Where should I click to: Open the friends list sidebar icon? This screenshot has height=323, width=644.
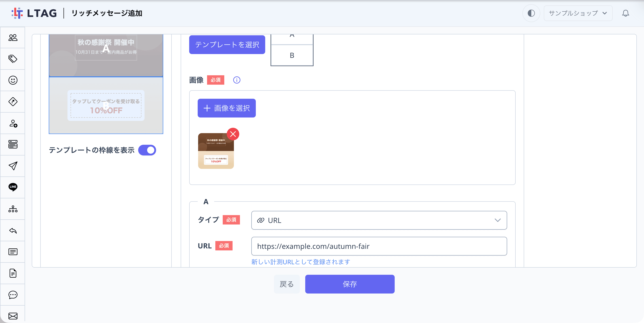[13, 38]
